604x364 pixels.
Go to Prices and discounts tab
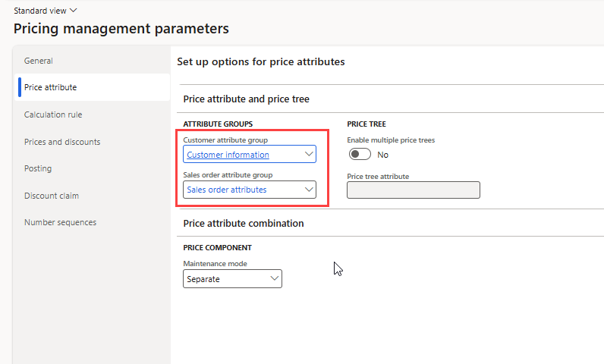click(x=62, y=142)
